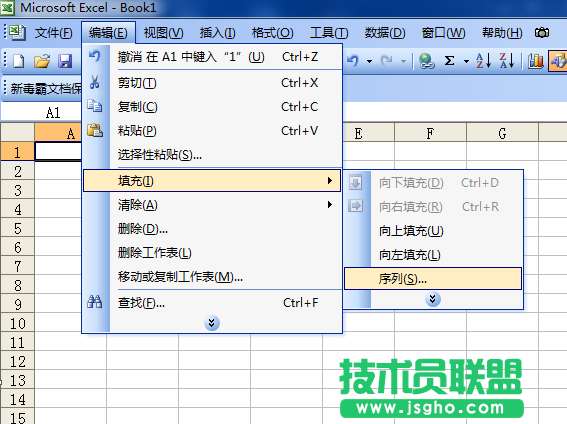Open the Chart Wizard icon
The width and height of the screenshot is (567, 424).
tap(536, 61)
